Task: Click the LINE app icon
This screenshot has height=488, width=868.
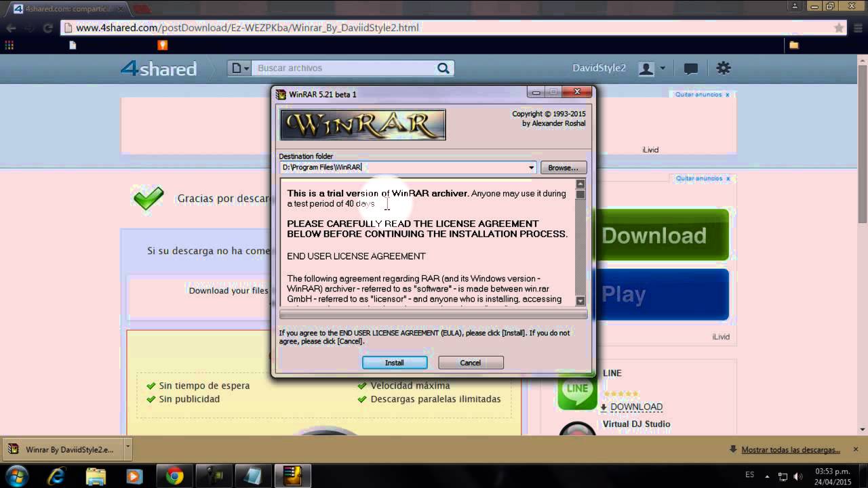Action: [x=577, y=390]
